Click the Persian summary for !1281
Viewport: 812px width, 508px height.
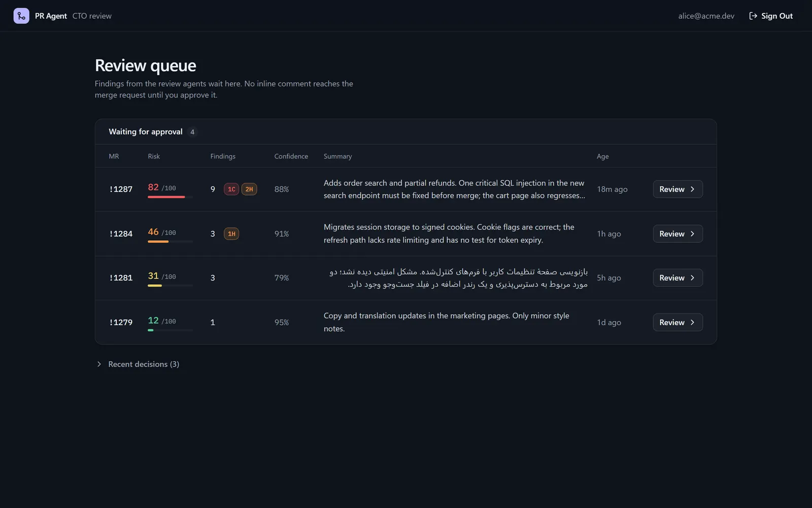click(458, 278)
